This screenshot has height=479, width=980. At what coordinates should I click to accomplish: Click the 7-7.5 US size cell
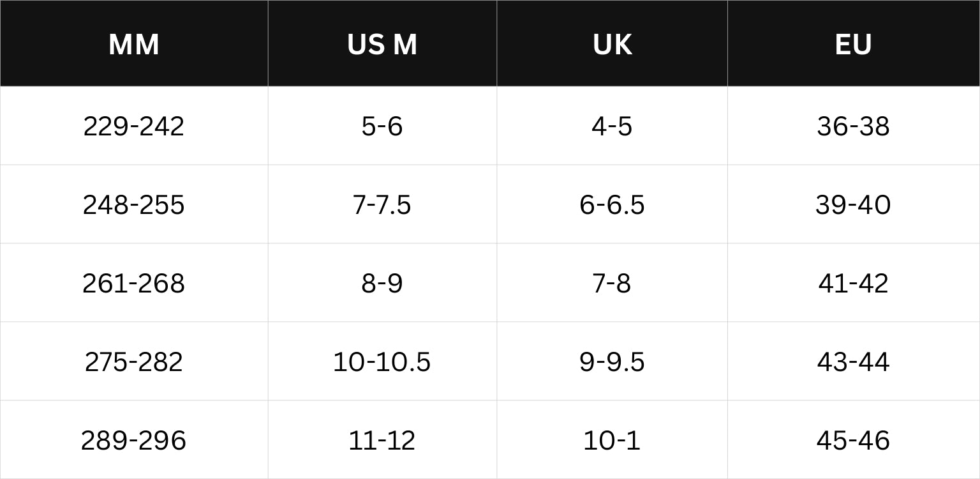point(382,204)
